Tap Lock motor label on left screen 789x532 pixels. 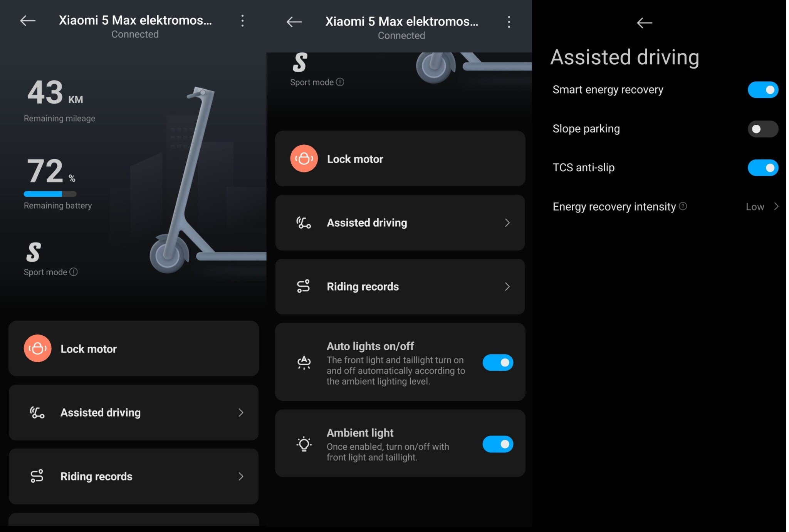tap(89, 349)
